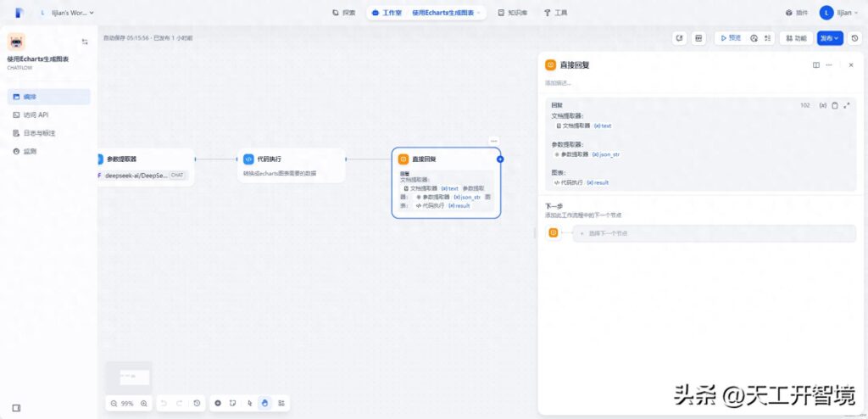Expand the lijian's Workspace dropdown
Image resolution: width=868 pixels, height=419 pixels.
(68, 13)
